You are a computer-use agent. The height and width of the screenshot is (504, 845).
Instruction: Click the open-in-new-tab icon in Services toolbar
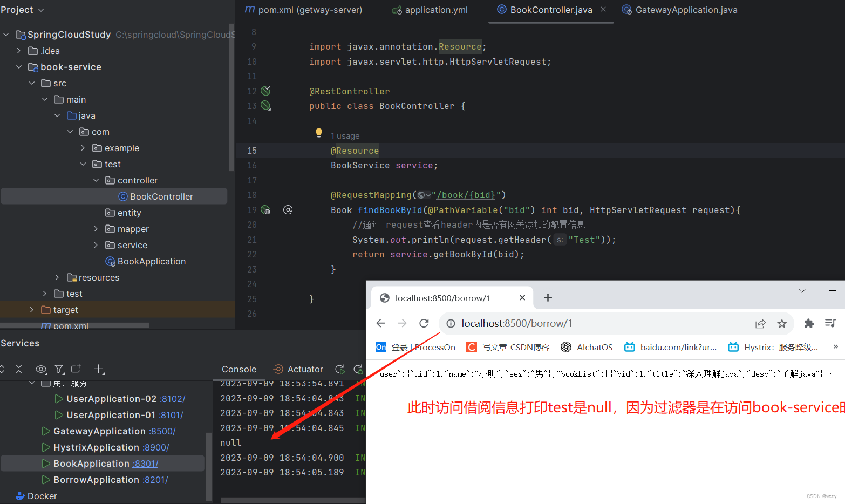[76, 369]
